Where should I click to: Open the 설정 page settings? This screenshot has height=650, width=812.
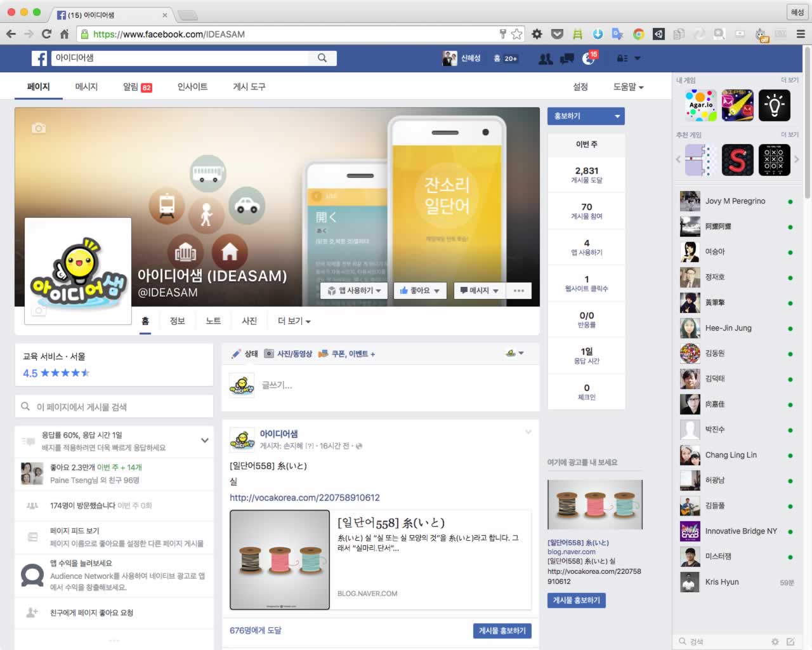pyautogui.click(x=580, y=87)
